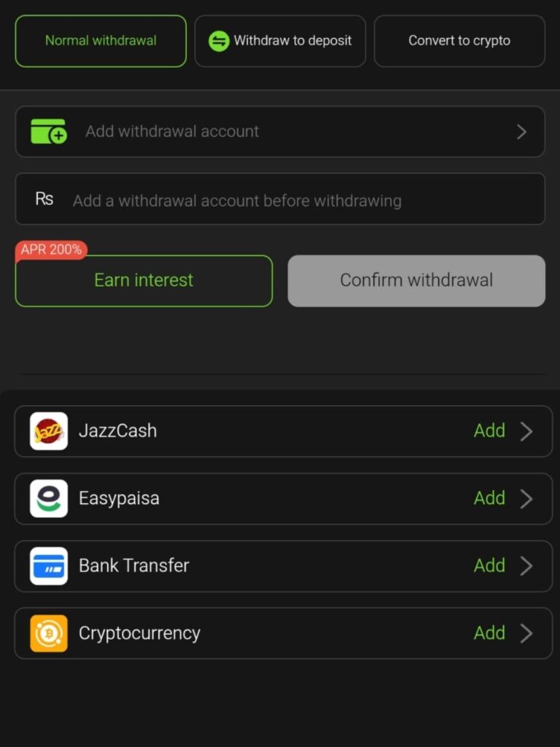Expand the Easypaisa row chevron
The image size is (560, 747).
click(526, 499)
